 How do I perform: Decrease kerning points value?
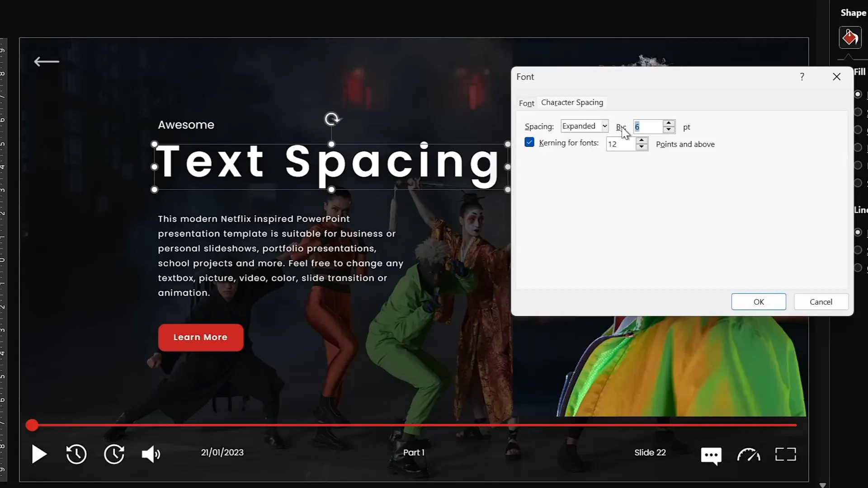tap(642, 147)
